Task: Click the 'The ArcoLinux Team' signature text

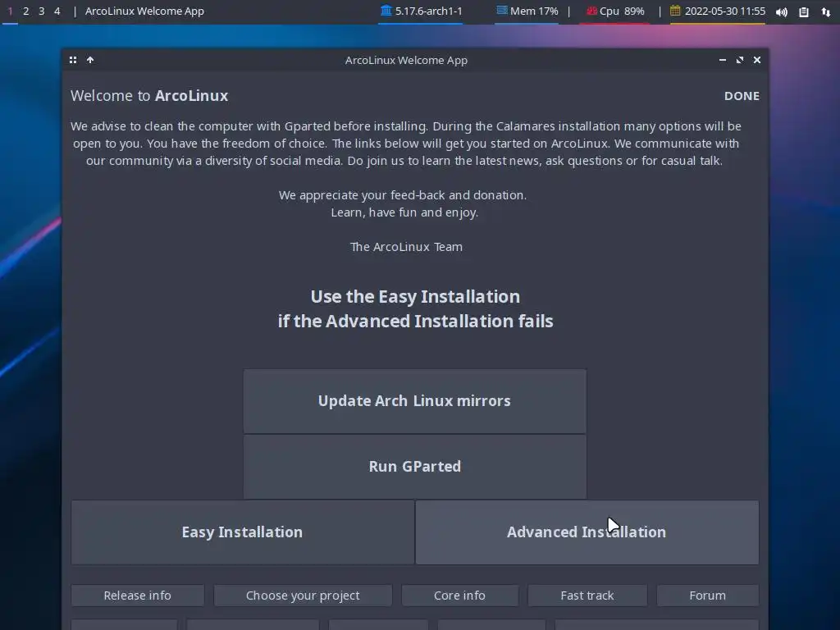Action: tap(406, 247)
